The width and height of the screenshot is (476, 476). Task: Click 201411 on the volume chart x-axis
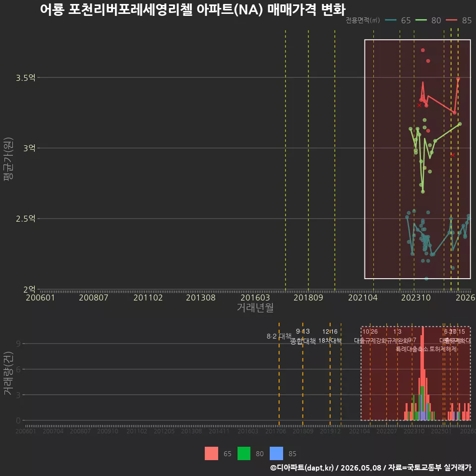[219, 431]
